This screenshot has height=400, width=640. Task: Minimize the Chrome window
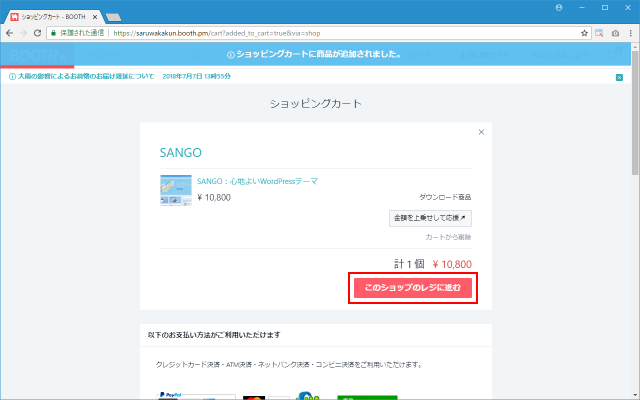(x=582, y=7)
